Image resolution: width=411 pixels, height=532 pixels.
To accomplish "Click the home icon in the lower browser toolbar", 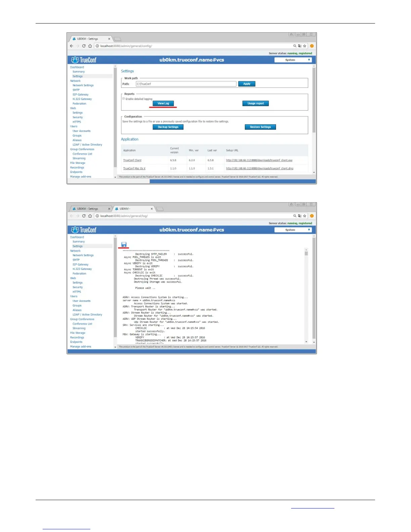I will click(90, 216).
